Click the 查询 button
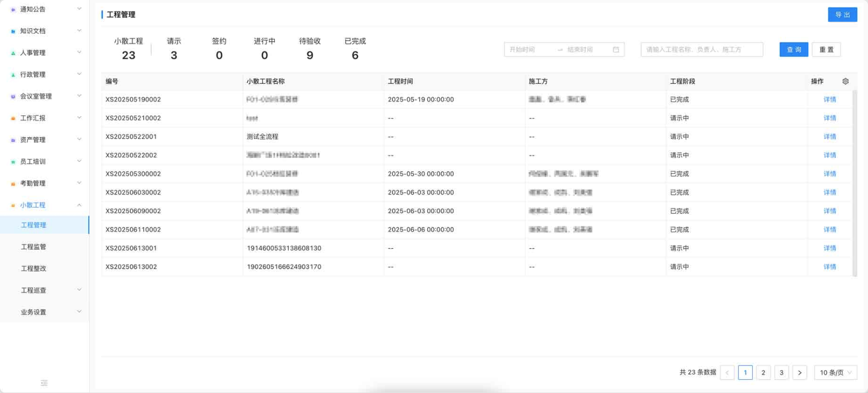The height and width of the screenshot is (393, 868). [794, 50]
